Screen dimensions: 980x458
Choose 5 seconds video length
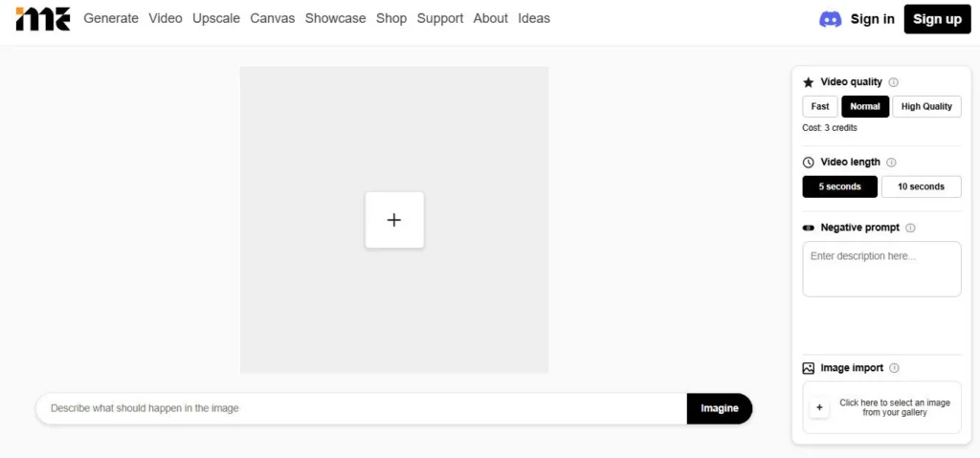(x=839, y=186)
